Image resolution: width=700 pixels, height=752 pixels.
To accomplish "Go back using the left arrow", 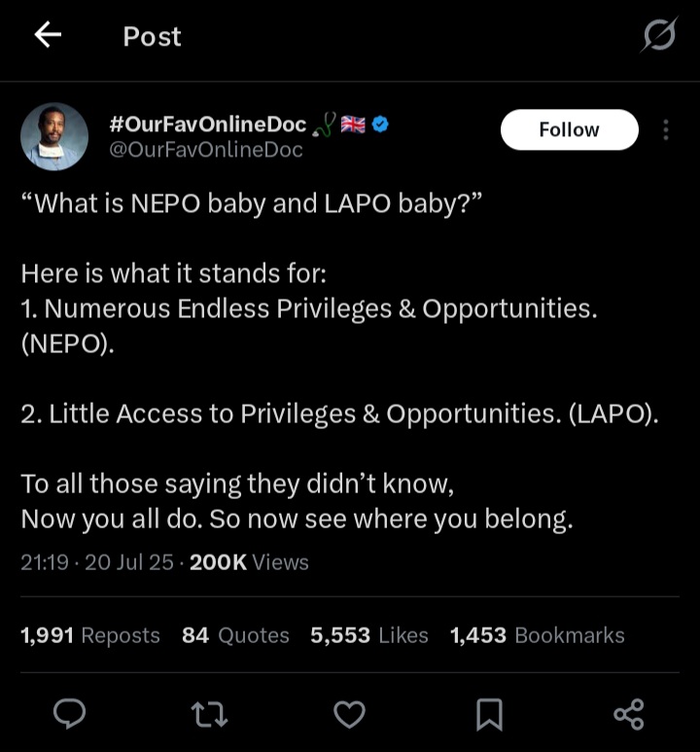I will [x=48, y=36].
